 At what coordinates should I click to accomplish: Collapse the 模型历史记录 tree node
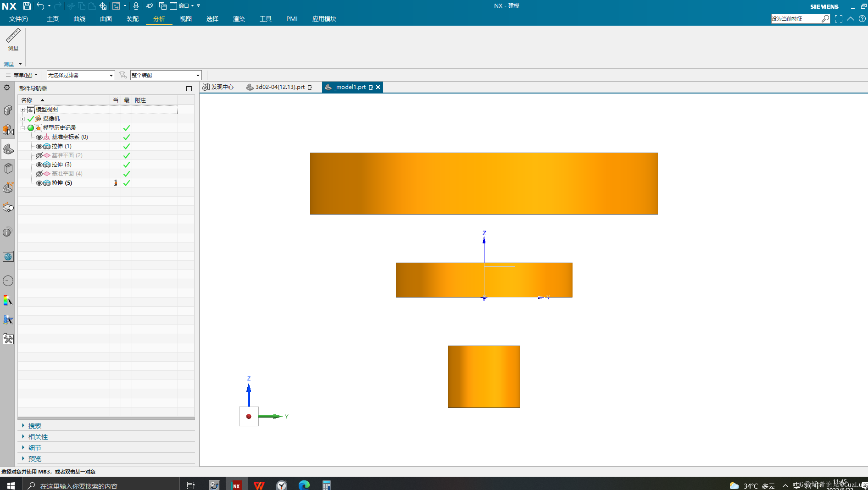click(x=22, y=128)
